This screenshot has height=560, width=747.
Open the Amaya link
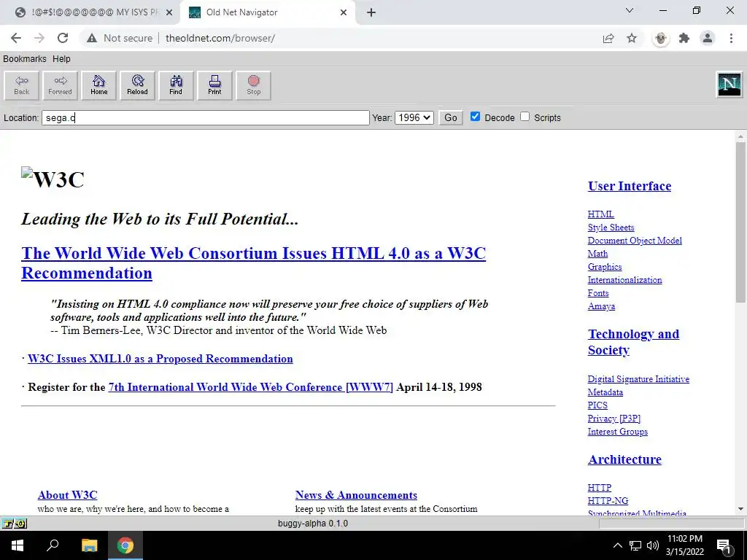pos(601,306)
